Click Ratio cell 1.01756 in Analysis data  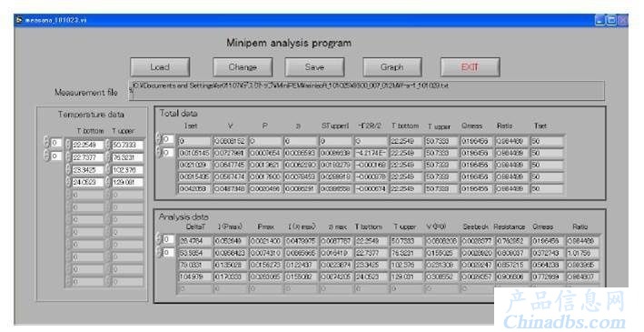(x=583, y=253)
